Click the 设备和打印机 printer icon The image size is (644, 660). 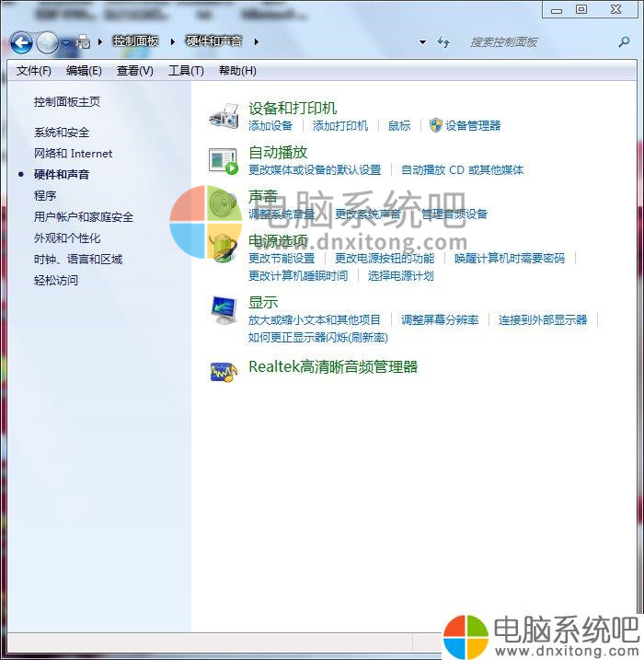tap(224, 116)
